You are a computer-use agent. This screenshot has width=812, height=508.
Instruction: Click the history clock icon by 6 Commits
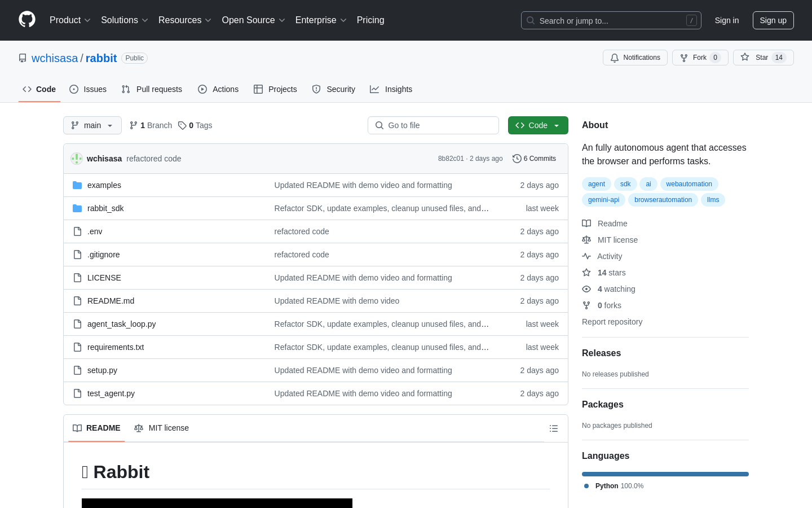[517, 159]
